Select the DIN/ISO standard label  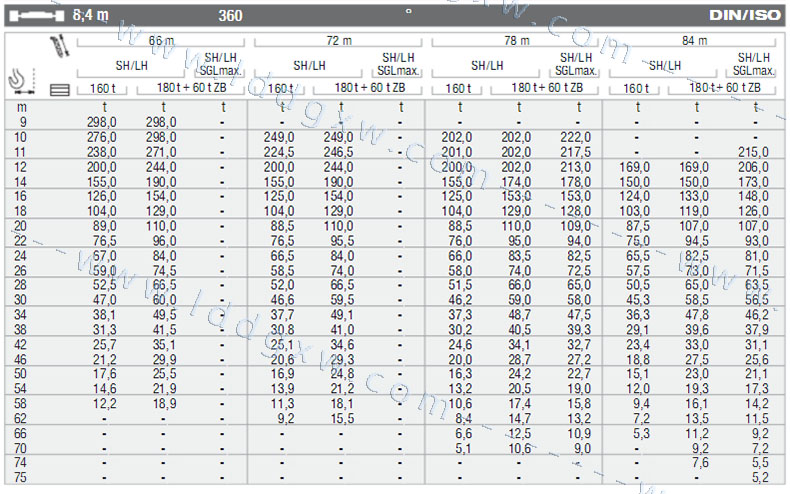[745, 16]
